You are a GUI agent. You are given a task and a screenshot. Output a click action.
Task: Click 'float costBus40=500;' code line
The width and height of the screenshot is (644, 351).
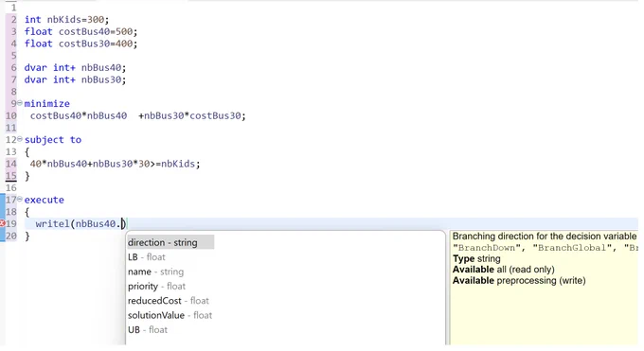coord(80,31)
